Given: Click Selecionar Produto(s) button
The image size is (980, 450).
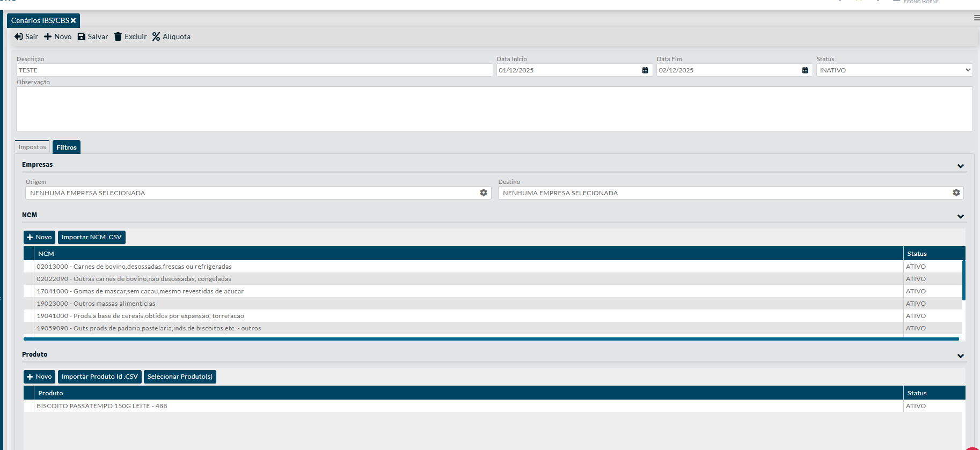Looking at the screenshot, I should tap(180, 377).
